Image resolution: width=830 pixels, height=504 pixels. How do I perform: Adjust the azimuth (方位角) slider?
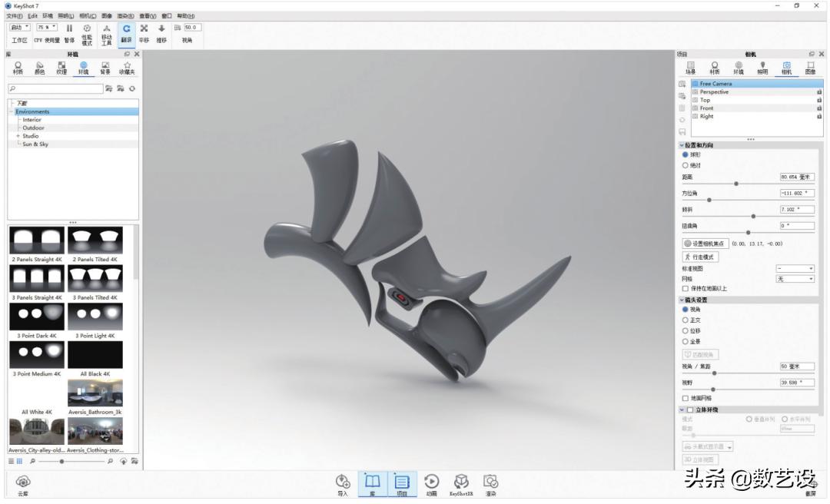coord(709,200)
